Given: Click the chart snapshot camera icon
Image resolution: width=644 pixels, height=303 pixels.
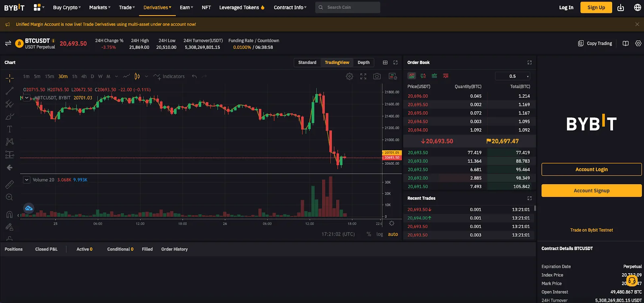Looking at the screenshot, I should coord(377,77).
